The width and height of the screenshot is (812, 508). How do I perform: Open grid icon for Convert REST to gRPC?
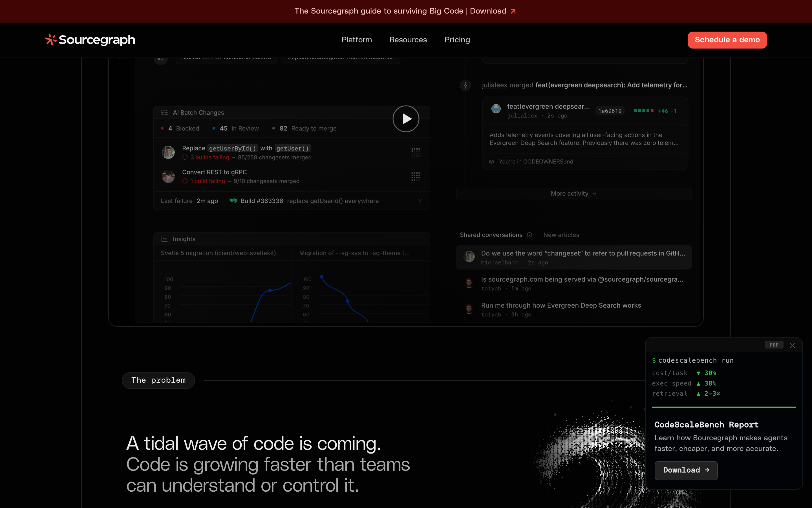pos(415,176)
